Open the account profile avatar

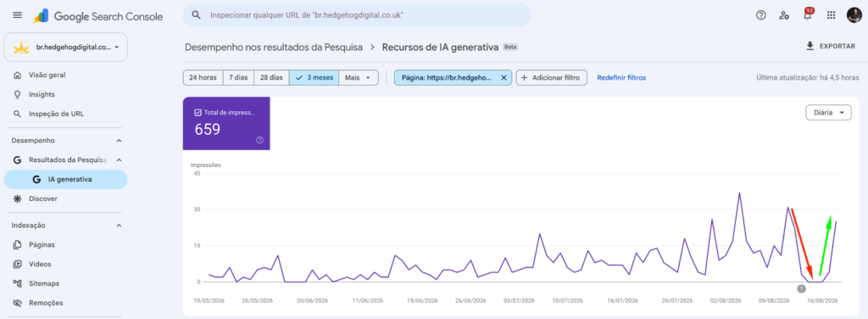[x=854, y=15]
